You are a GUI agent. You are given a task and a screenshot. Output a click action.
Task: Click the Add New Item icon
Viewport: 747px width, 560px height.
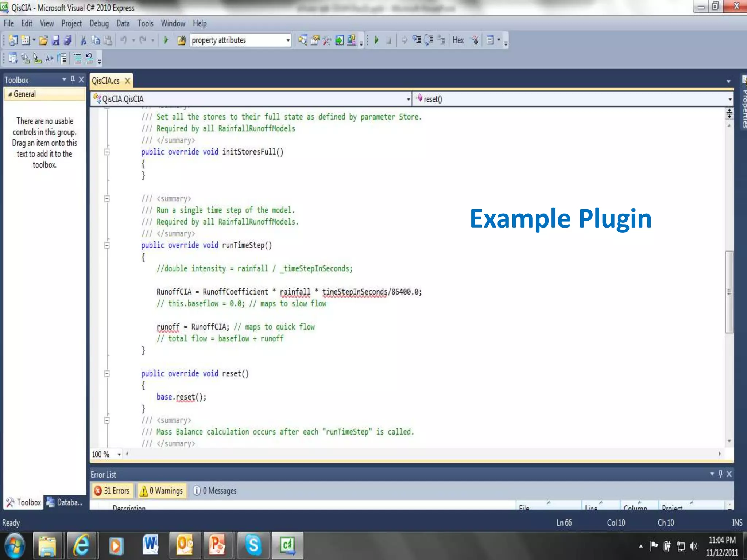(x=25, y=40)
